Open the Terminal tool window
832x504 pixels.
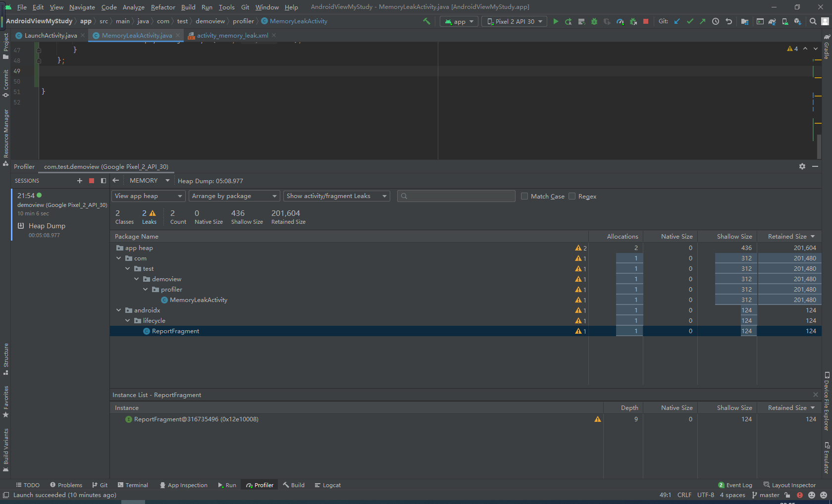[x=133, y=485]
